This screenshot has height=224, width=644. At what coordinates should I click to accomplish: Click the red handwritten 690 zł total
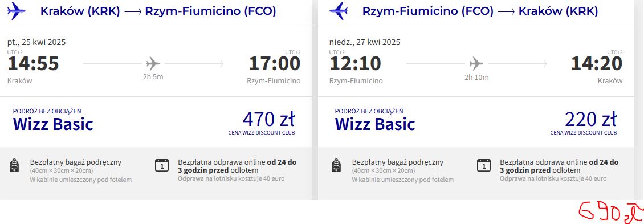point(611,212)
